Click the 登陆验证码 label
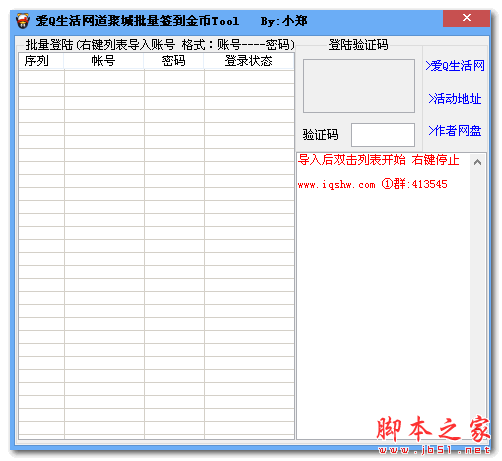Screen dimensions: 502x461 [358, 45]
